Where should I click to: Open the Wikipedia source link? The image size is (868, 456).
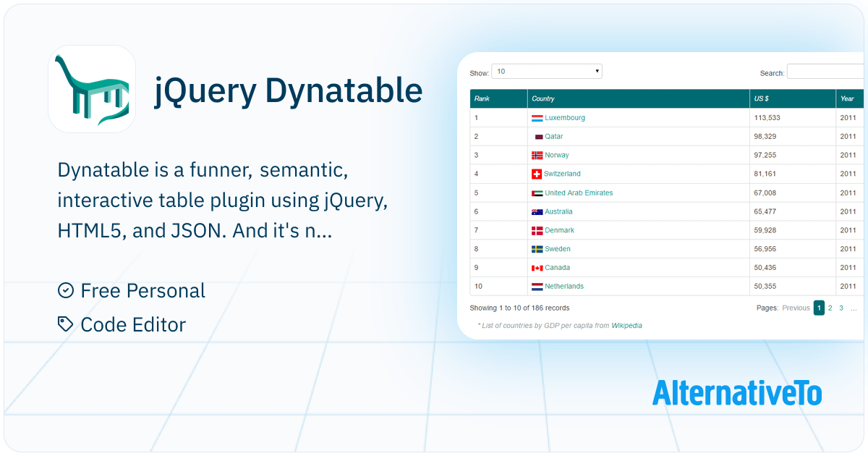tap(626, 326)
